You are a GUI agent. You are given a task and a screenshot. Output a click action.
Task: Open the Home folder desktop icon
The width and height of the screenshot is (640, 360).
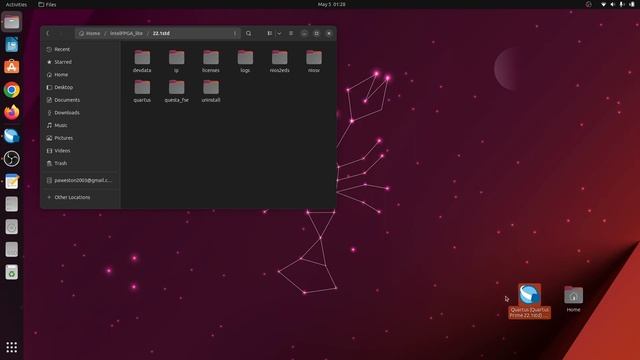(573, 299)
